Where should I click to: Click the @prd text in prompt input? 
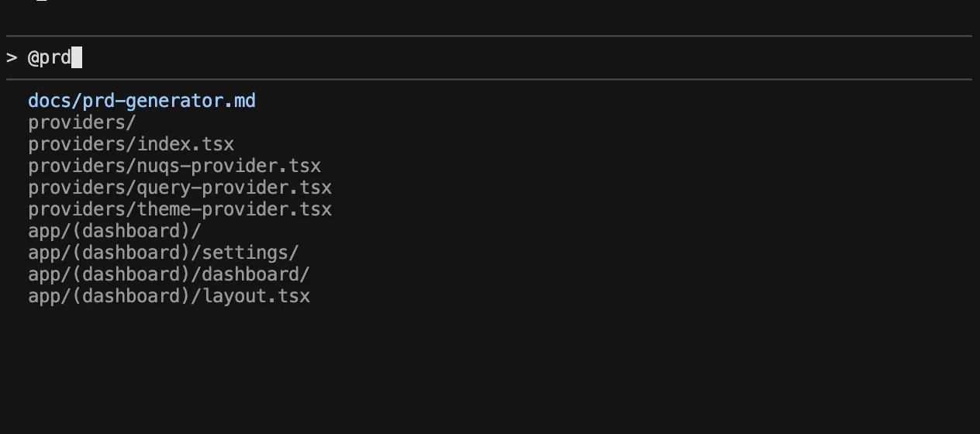(x=50, y=57)
